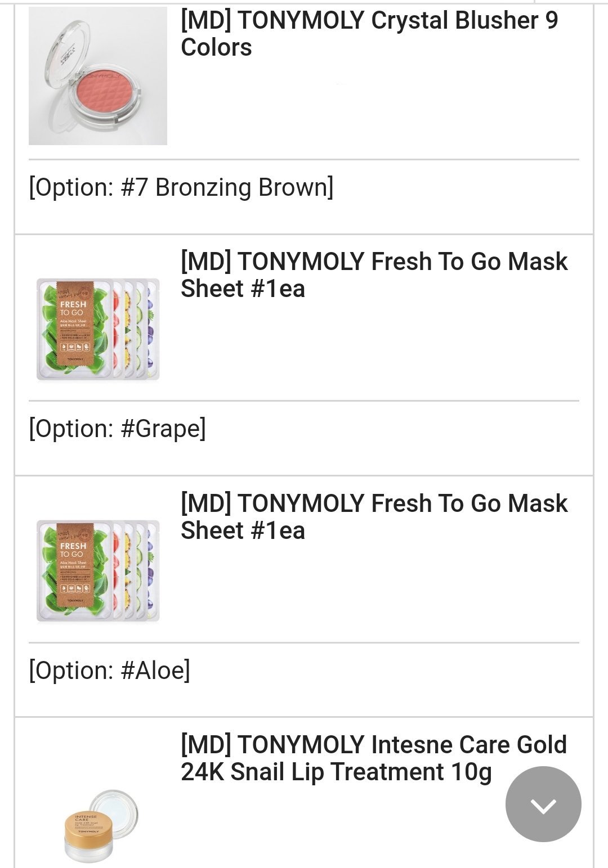Click the 'Colors' word in blusher title
Image resolution: width=608 pixels, height=868 pixels.
[216, 47]
